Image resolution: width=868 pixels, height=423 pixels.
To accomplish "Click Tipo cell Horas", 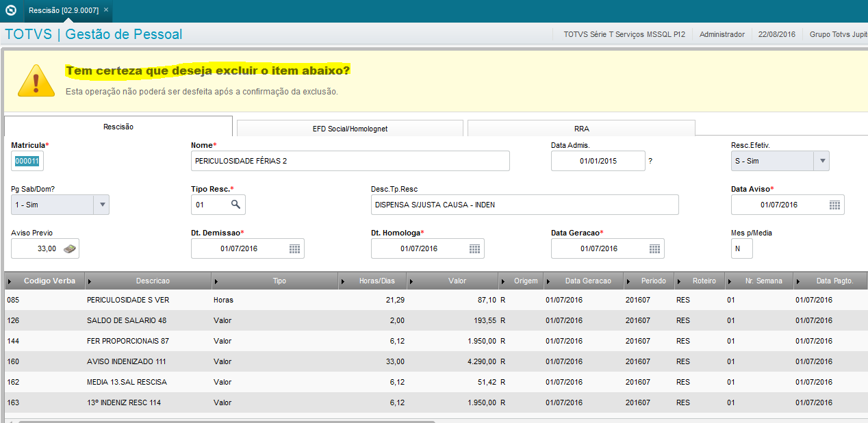I will (x=222, y=300).
